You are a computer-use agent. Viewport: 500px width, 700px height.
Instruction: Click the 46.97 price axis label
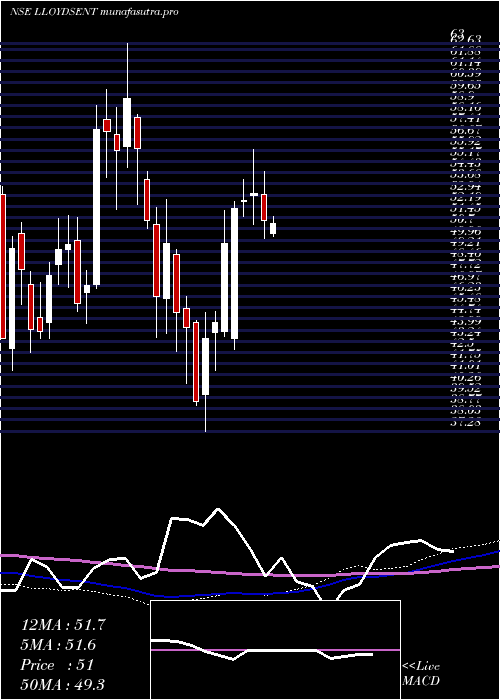[x=465, y=278]
